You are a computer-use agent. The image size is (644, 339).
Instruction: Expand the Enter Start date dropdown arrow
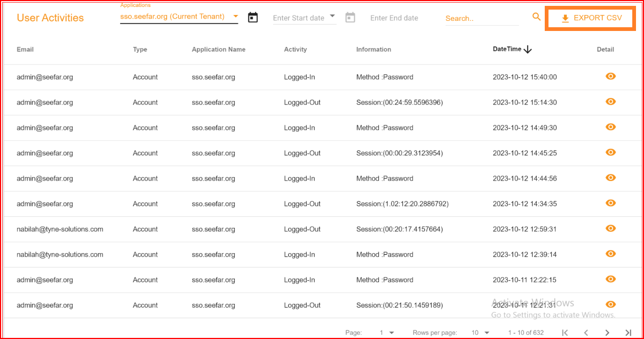point(332,16)
